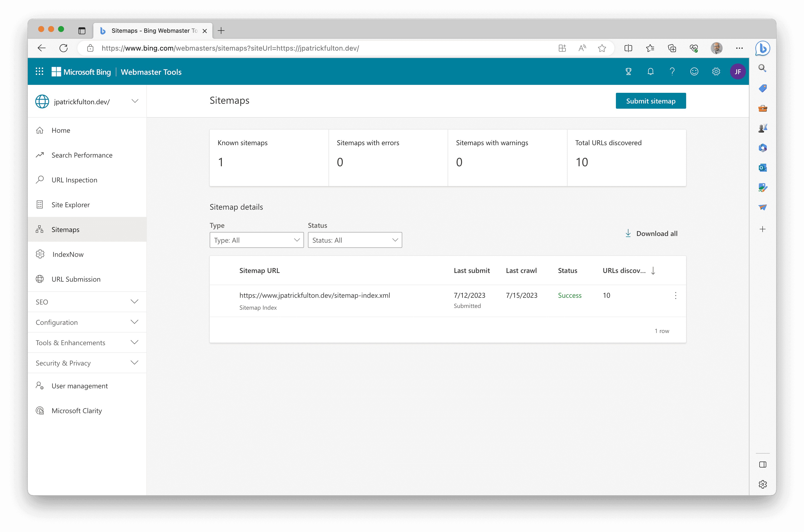Open browser Settings and more ellipsis
This screenshot has height=532, width=804.
point(739,48)
